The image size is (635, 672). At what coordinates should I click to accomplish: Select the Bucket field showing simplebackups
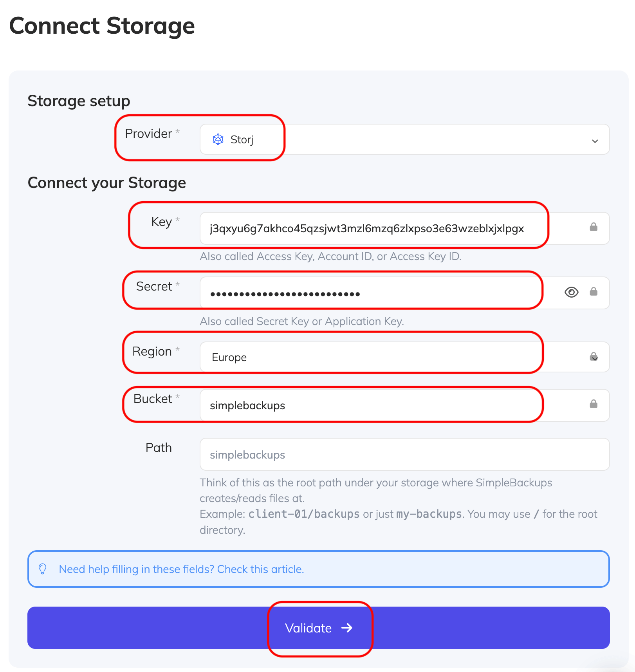(370, 405)
